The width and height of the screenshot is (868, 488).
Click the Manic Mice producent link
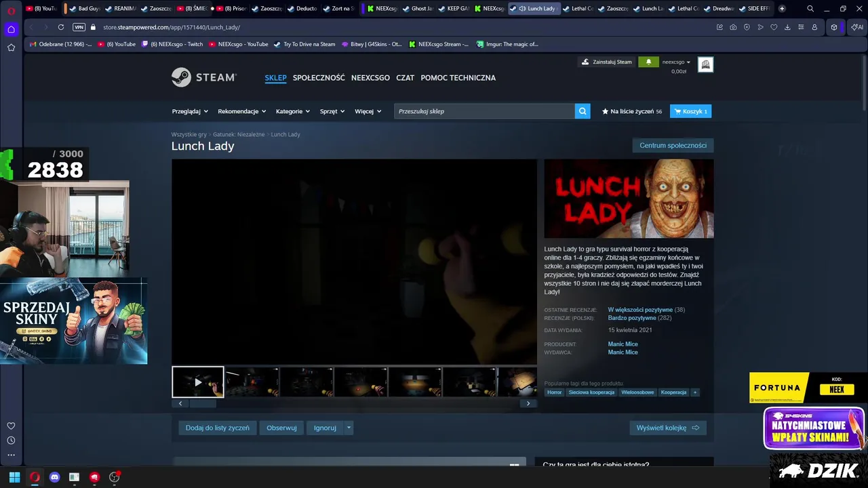tap(623, 344)
